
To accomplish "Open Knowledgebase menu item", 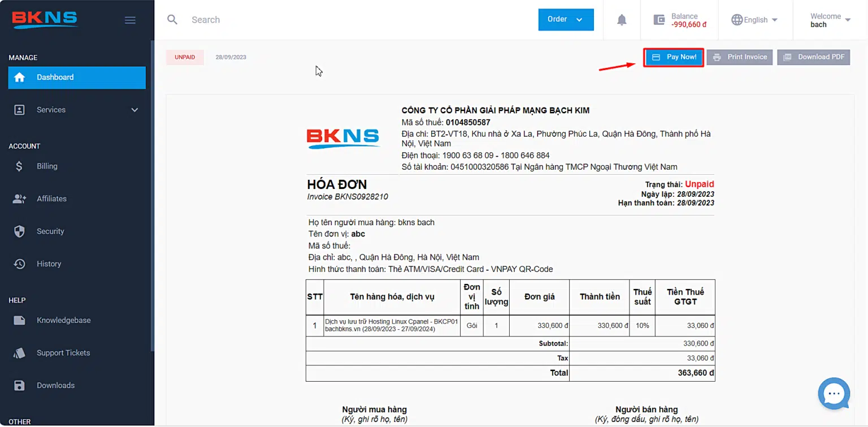I will (77, 320).
